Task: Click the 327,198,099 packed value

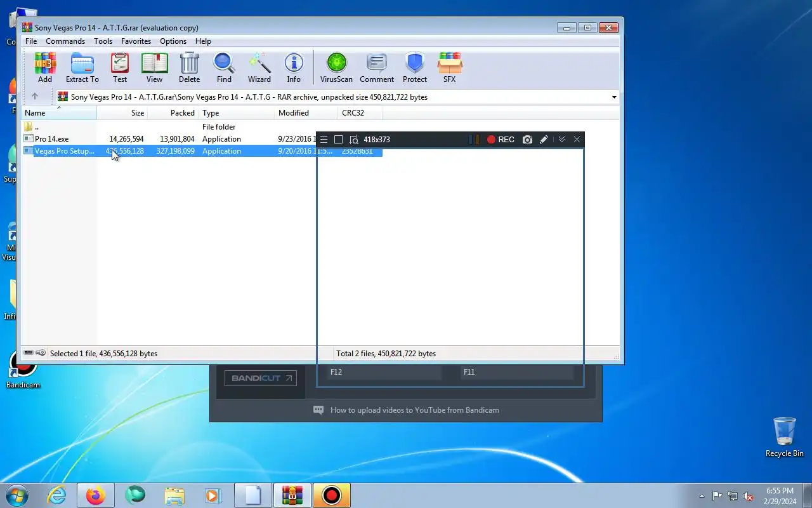Action: click(176, 151)
